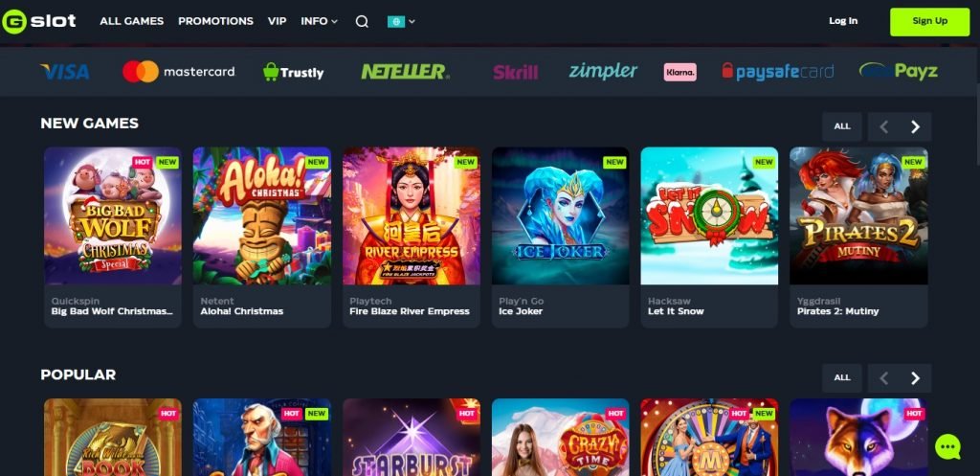Open the live chat bubble icon
Image resolution: width=980 pixels, height=476 pixels.
(x=947, y=446)
